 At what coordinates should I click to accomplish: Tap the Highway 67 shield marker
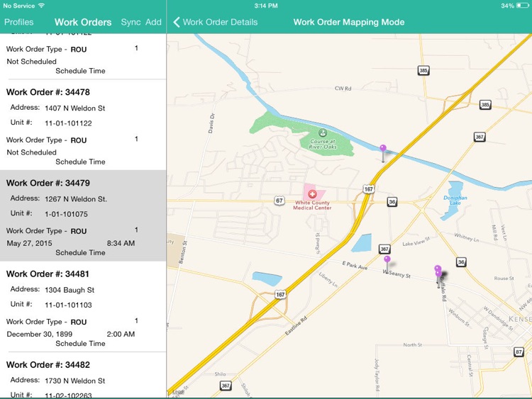click(279, 201)
